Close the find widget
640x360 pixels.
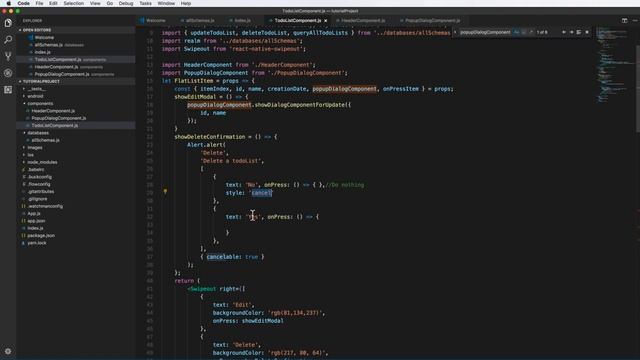click(587, 32)
